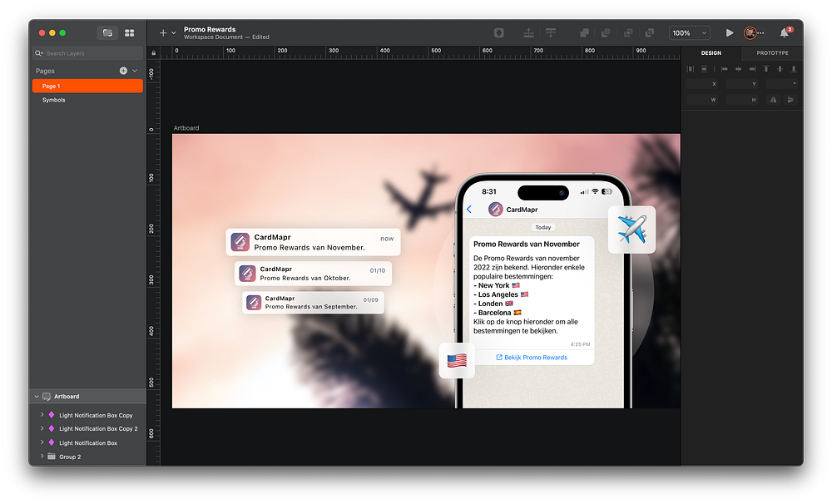
Task: Expand Light Notification Box Copy 2 layer
Action: pos(42,428)
